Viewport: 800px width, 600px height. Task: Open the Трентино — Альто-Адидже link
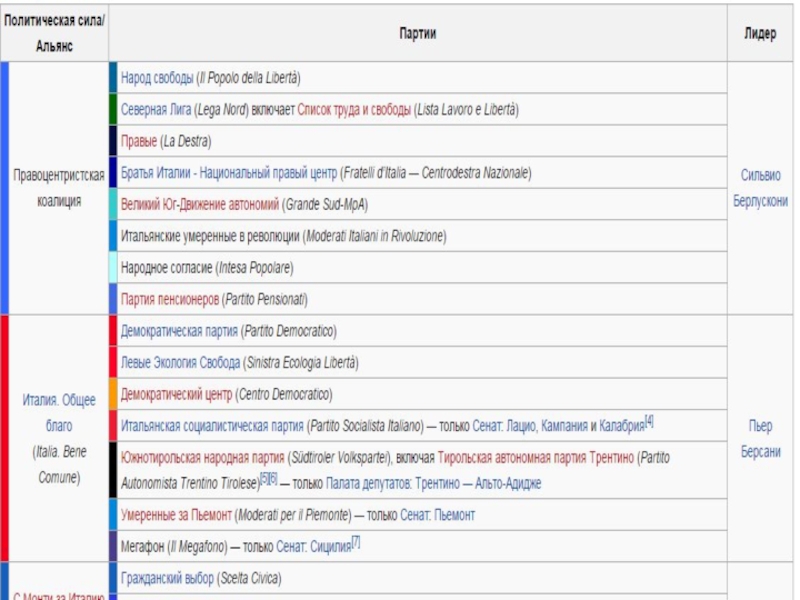click(x=478, y=483)
